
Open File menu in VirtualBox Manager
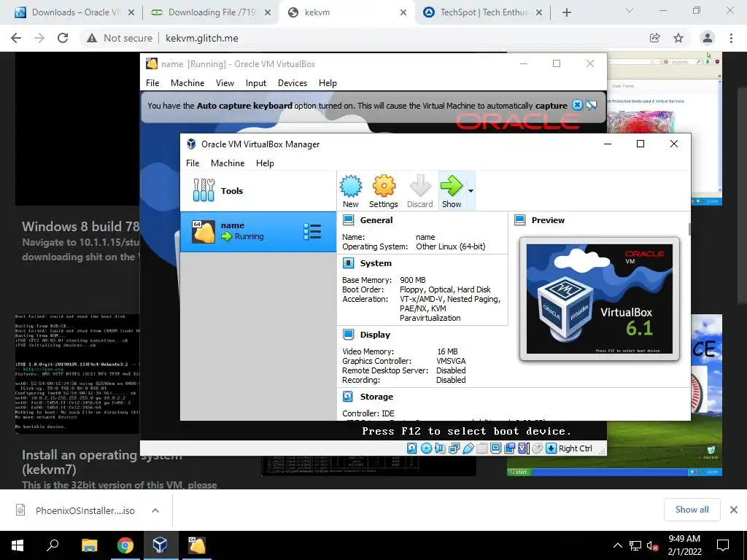(x=193, y=163)
